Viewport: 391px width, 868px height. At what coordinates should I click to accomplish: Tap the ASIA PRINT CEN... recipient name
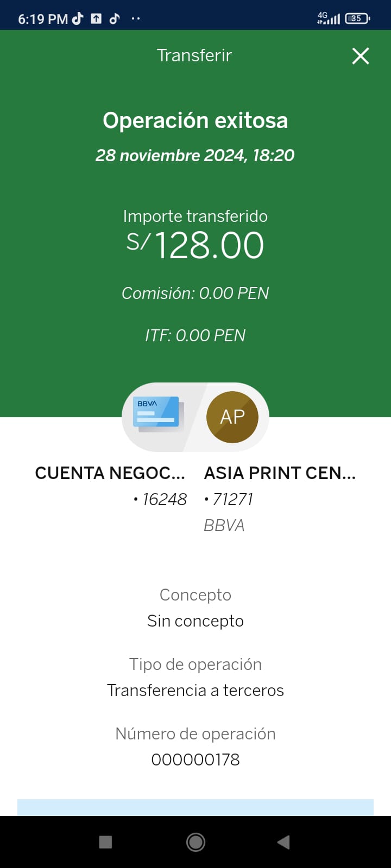click(x=280, y=473)
